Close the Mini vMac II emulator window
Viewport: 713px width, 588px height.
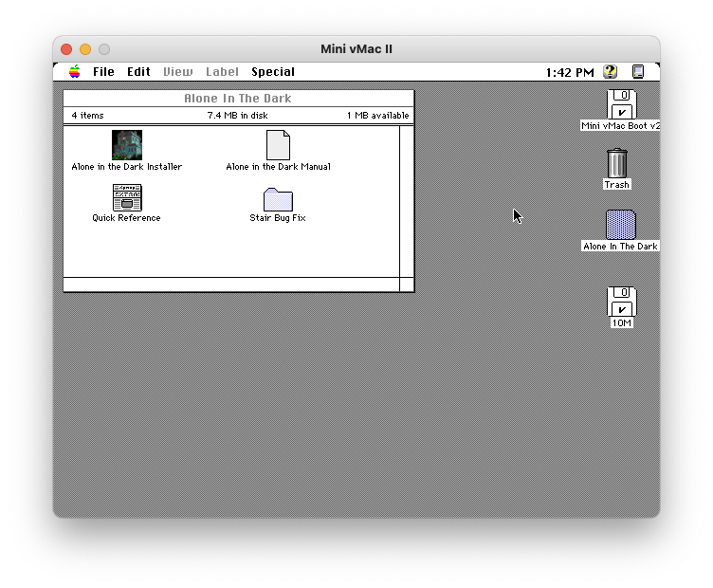[66, 49]
